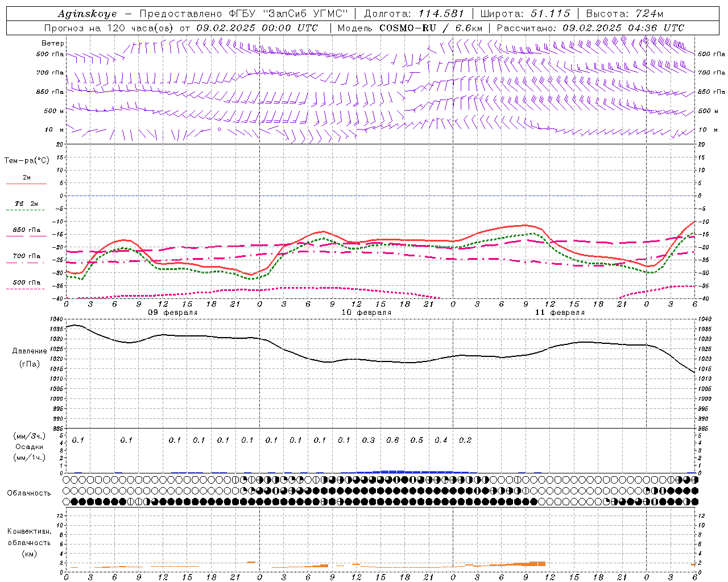Screen dimensions: 728x582
Task: Click the 'Осадки' precipitation label
Action: pos(30,447)
